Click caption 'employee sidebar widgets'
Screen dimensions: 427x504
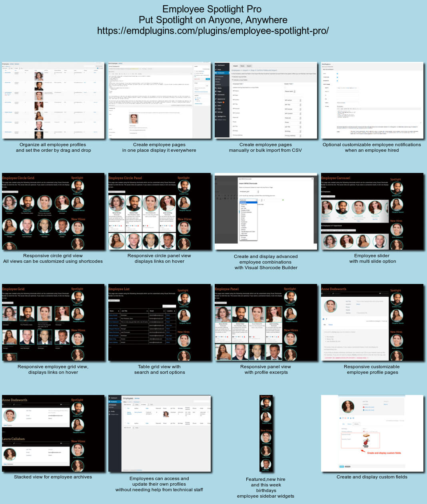coord(265,496)
